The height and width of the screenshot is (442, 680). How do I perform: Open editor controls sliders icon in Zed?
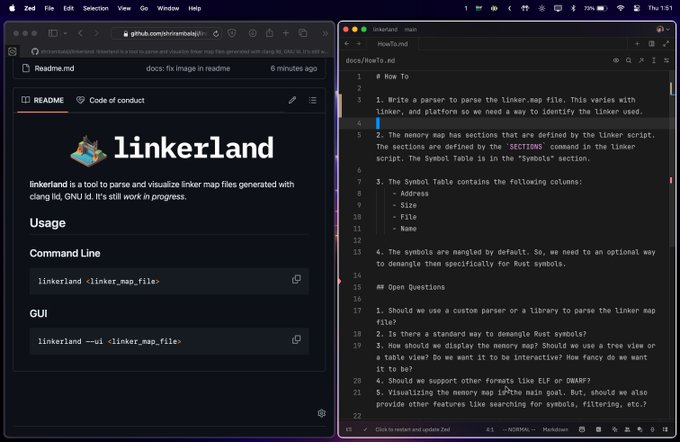click(x=666, y=60)
